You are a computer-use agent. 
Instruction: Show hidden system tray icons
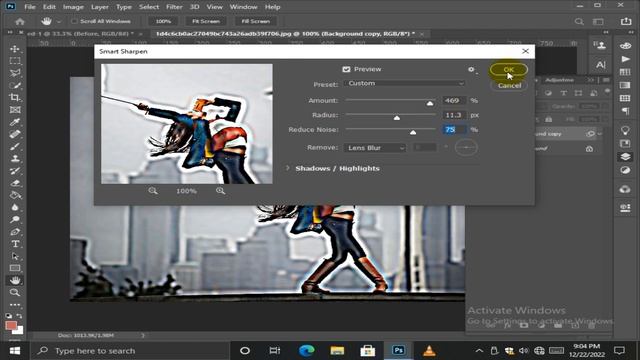coord(479,351)
